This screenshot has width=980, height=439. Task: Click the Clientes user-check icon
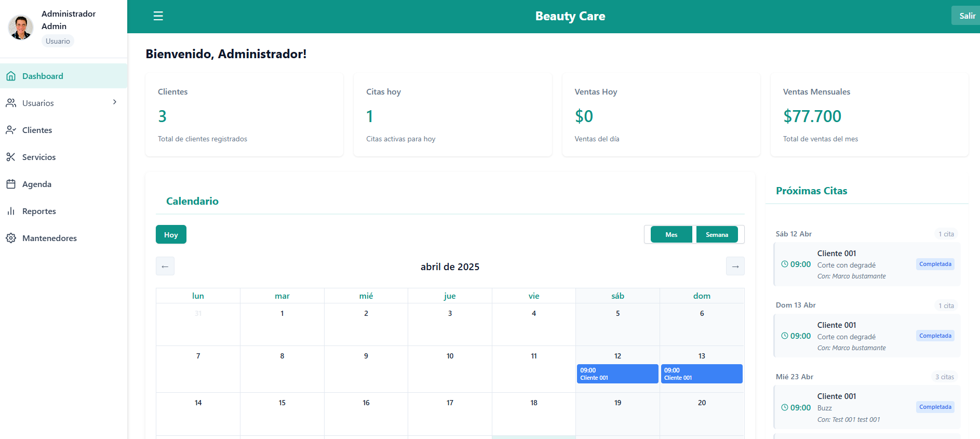coord(11,130)
